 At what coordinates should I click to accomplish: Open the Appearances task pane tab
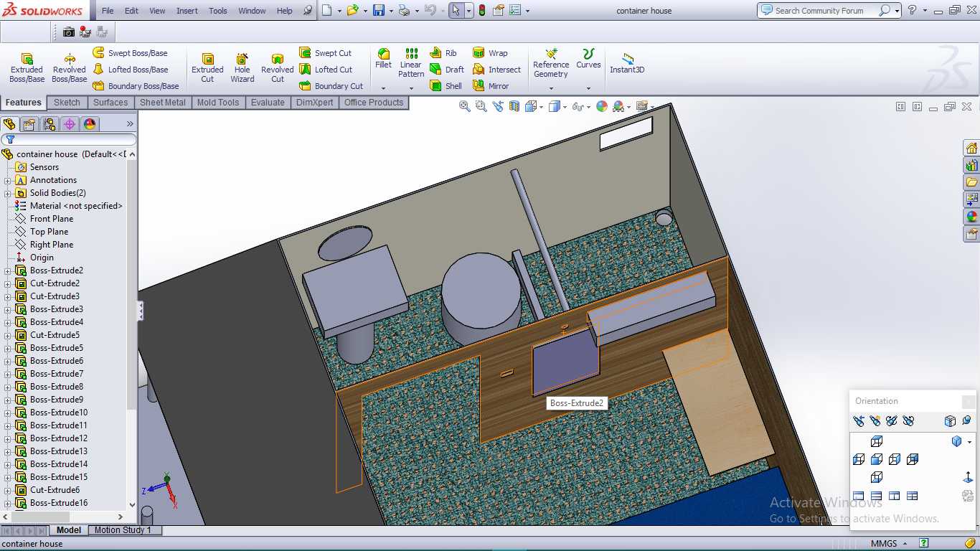point(971,217)
